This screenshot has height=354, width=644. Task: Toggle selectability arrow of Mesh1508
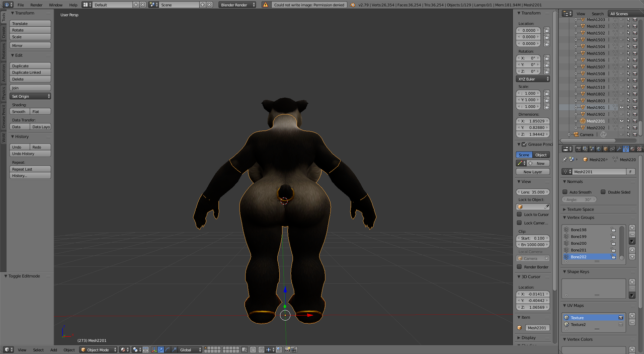coord(628,74)
